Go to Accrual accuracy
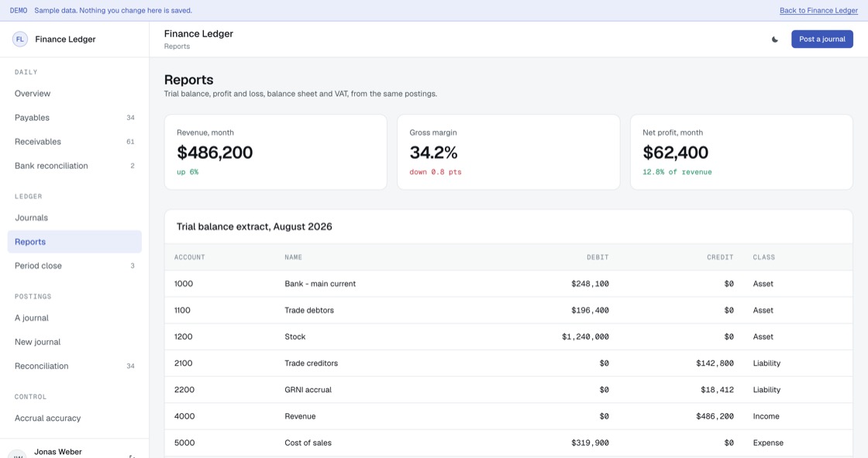The width and height of the screenshot is (868, 458). 74,418
